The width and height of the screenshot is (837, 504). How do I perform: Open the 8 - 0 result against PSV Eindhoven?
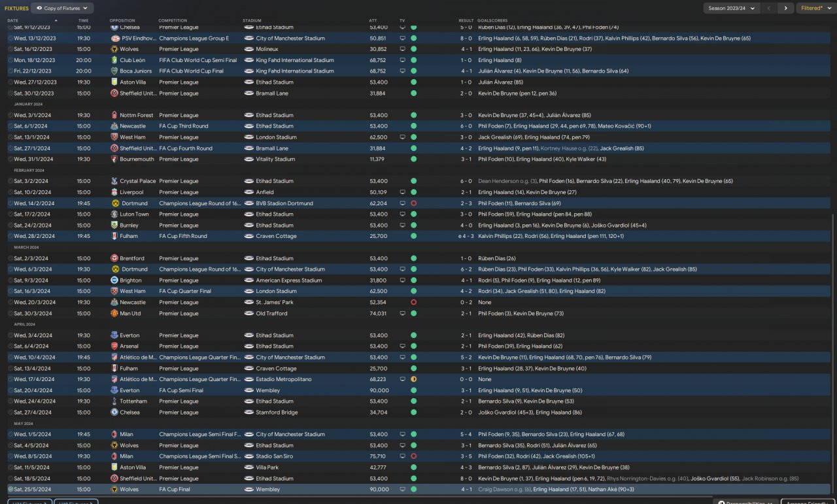pos(466,39)
